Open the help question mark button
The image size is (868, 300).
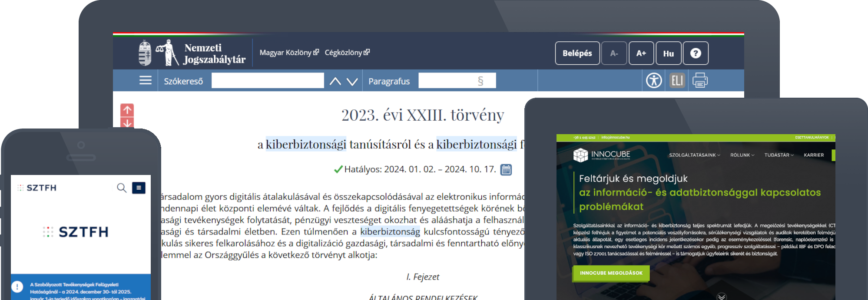(696, 53)
